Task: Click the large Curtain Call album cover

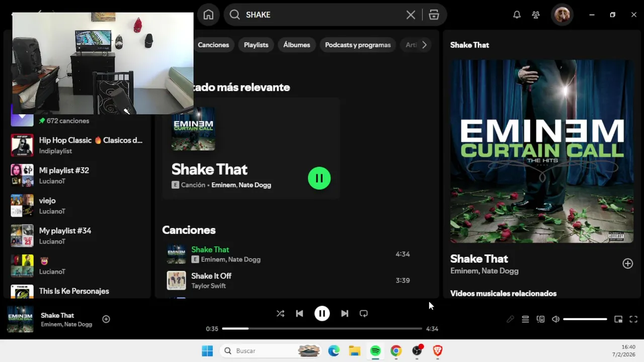Action: coord(542,151)
